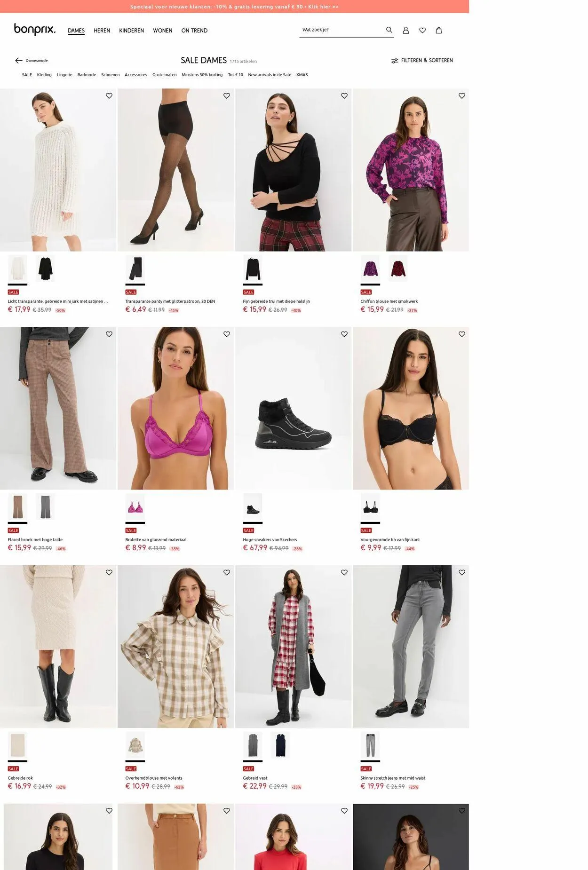Click the search magnifier icon
The width and height of the screenshot is (588, 870).
pyautogui.click(x=389, y=30)
